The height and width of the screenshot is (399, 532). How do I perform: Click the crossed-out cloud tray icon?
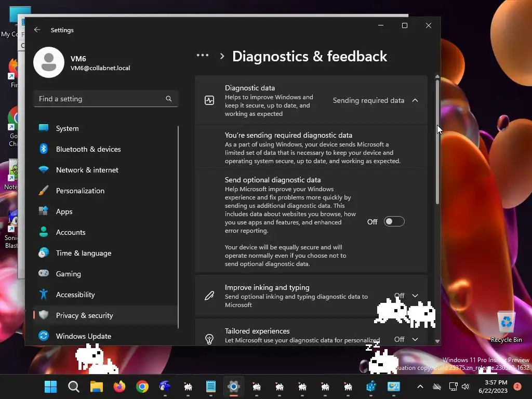tap(437, 387)
